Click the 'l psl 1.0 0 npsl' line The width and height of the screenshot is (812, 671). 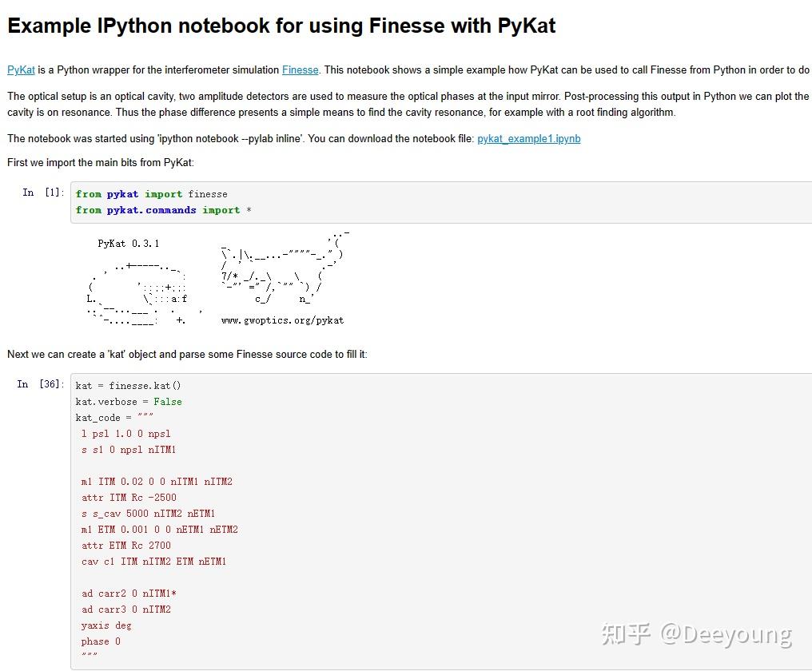click(125, 434)
